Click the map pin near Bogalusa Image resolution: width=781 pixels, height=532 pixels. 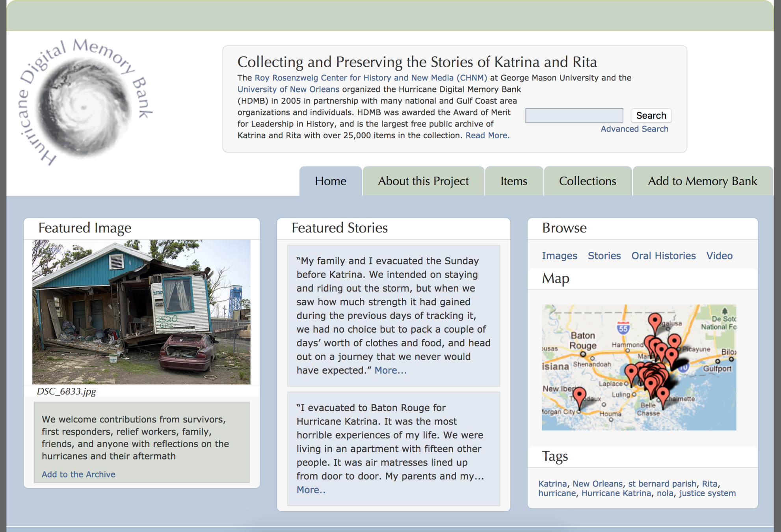(655, 321)
